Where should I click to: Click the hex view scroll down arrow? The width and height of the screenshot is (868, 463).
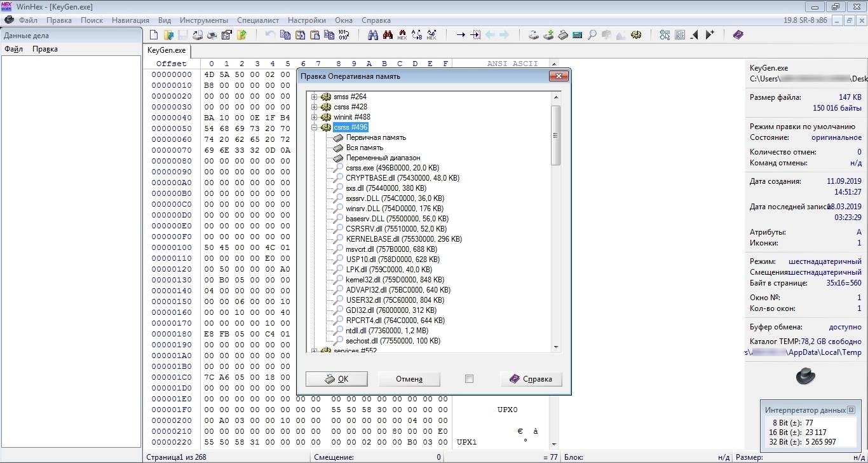pos(554,444)
